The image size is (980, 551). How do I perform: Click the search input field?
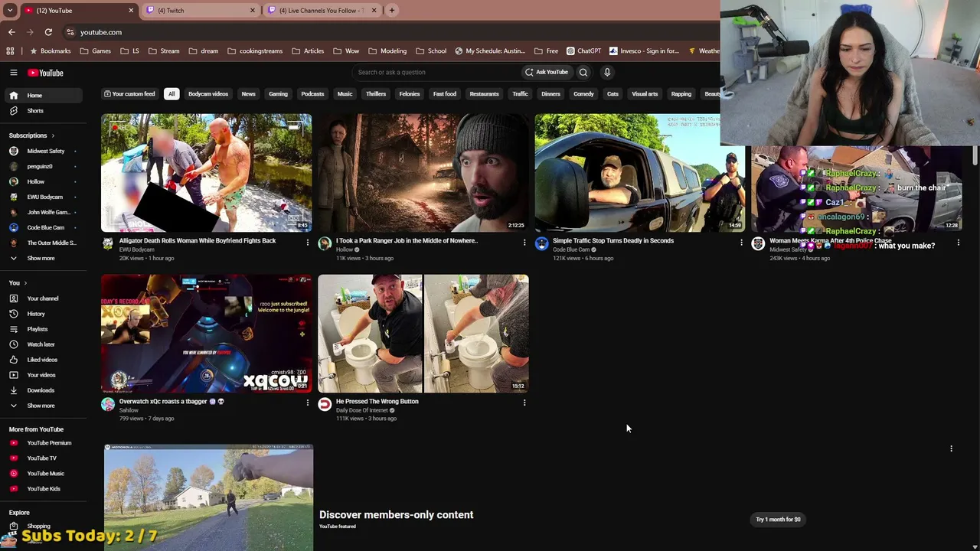[x=436, y=72]
